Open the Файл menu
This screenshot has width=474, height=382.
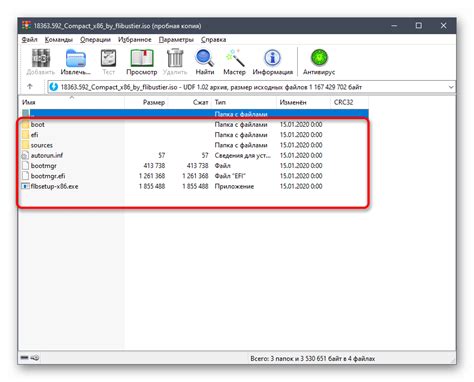[x=29, y=39]
